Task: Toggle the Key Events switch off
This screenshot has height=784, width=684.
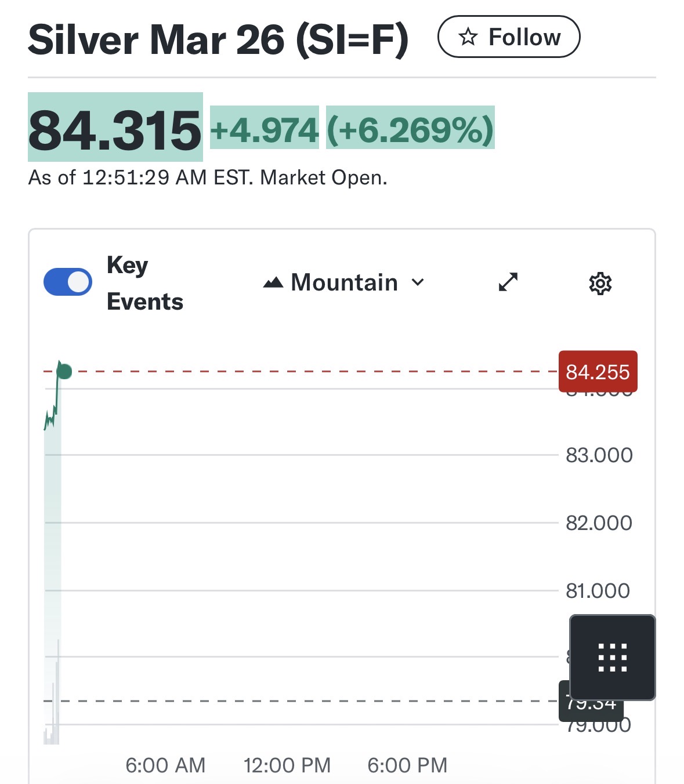Action: tap(68, 282)
